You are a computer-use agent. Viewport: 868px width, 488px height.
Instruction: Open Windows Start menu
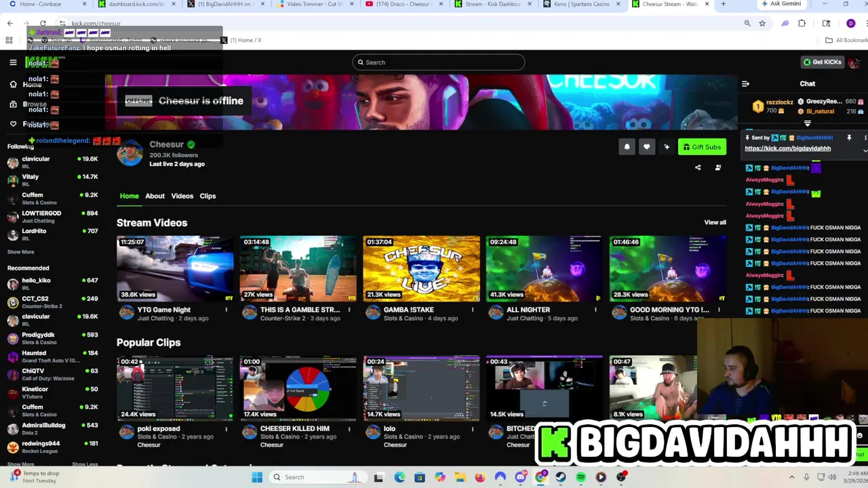tap(257, 477)
